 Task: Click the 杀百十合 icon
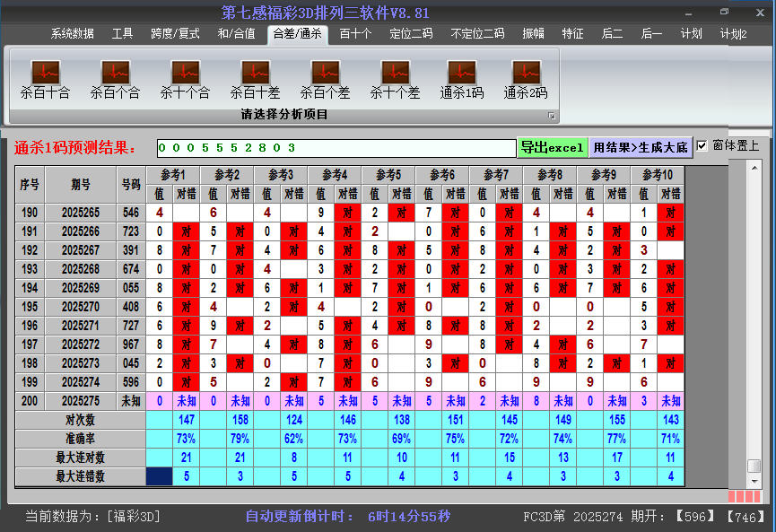pos(45,78)
